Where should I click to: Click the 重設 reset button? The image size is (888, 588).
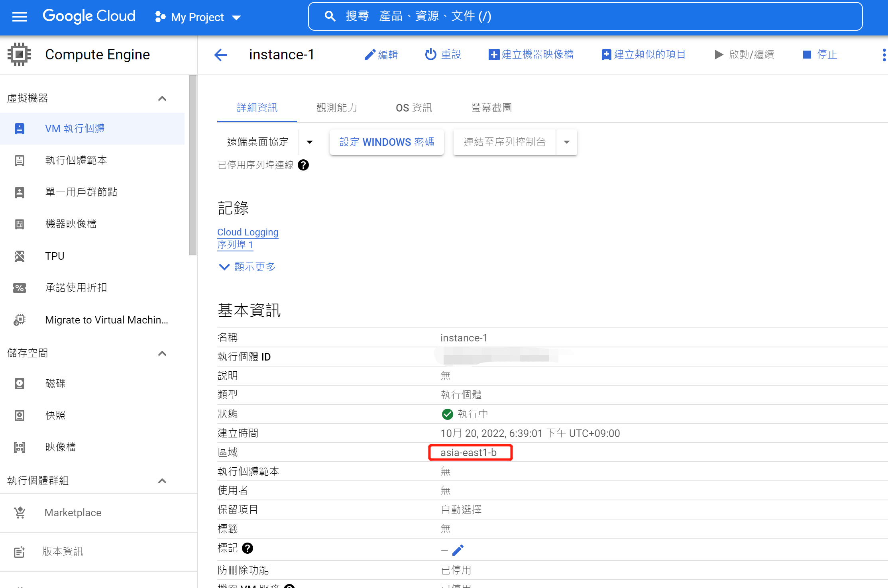point(443,55)
